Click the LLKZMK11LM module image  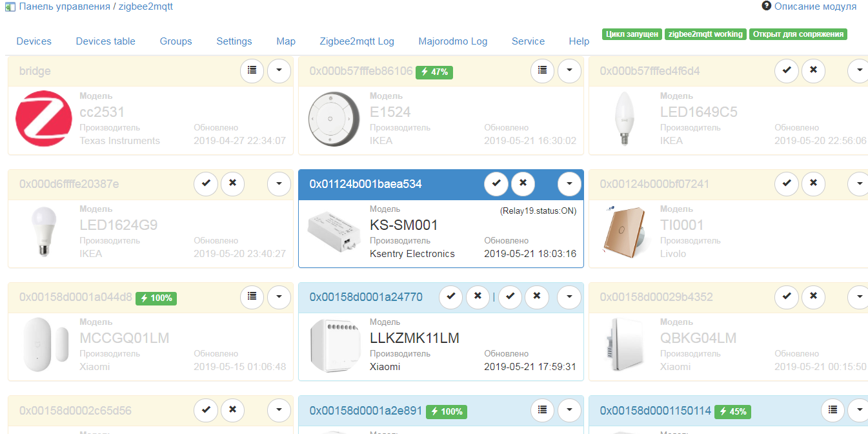334,346
